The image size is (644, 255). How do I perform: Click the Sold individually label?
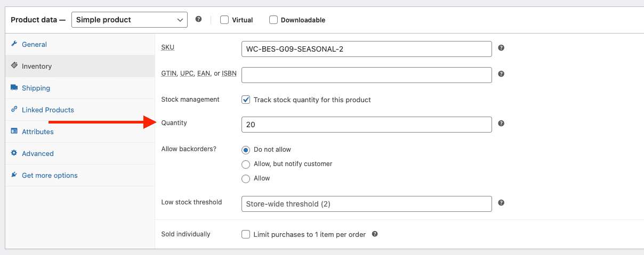pyautogui.click(x=186, y=234)
